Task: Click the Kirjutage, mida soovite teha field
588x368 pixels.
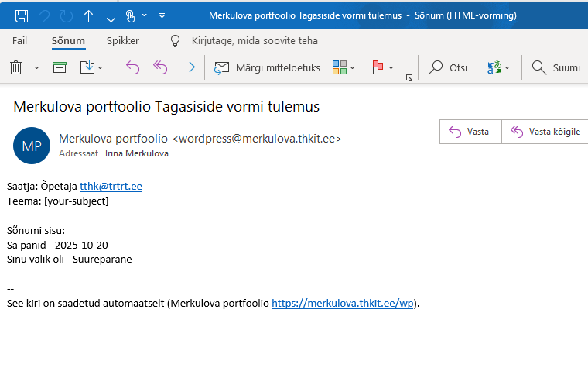Action: (x=254, y=40)
